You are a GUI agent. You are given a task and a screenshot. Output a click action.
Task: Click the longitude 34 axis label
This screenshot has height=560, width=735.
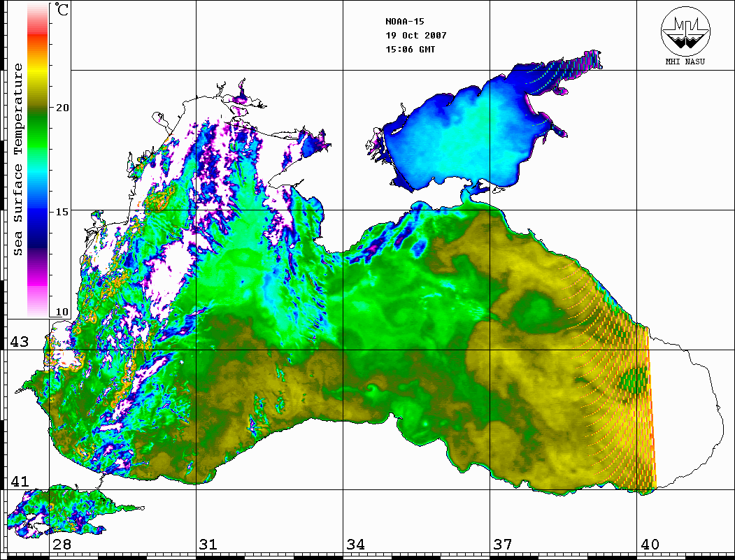355,545
